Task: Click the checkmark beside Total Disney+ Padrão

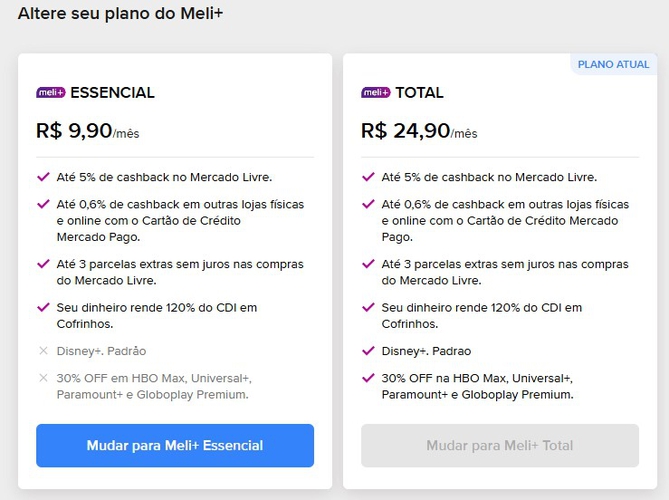Action: click(x=368, y=351)
